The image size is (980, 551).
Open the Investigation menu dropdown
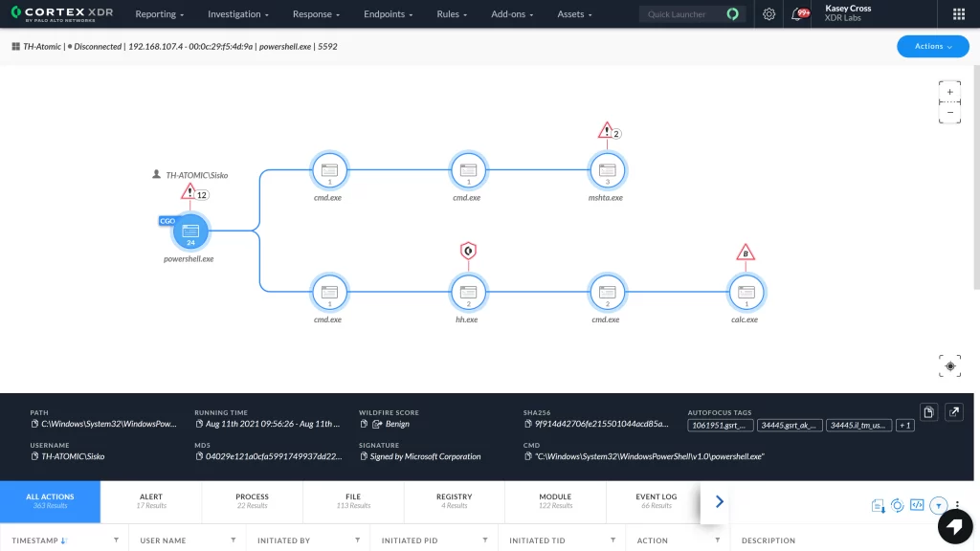pyautogui.click(x=238, y=14)
